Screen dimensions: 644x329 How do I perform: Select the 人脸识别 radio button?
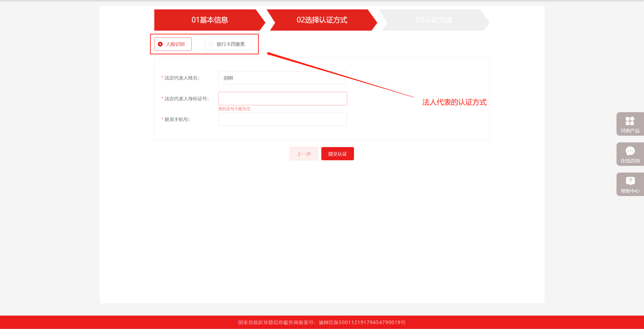160,44
